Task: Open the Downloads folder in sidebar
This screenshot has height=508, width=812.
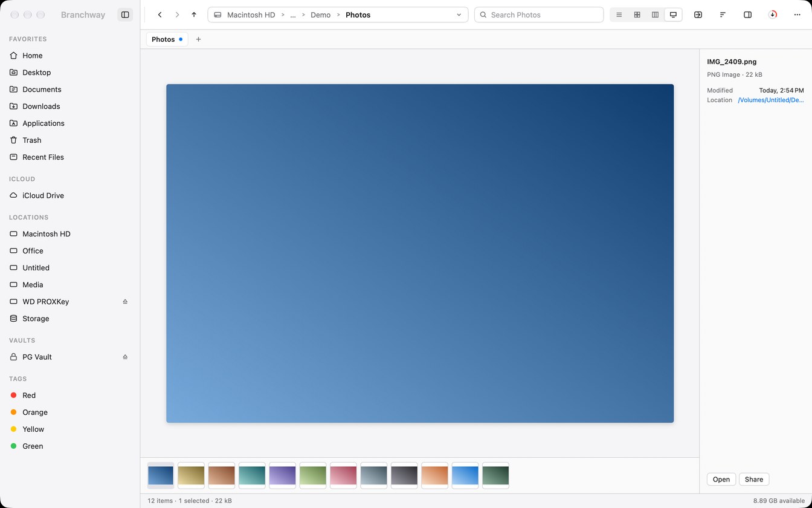Action: (70, 106)
